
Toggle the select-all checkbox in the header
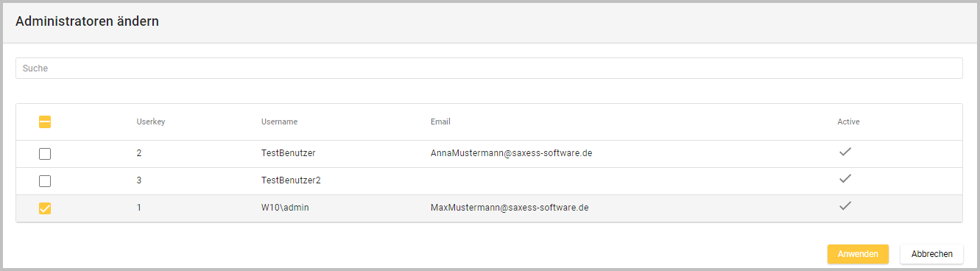pos(45,122)
